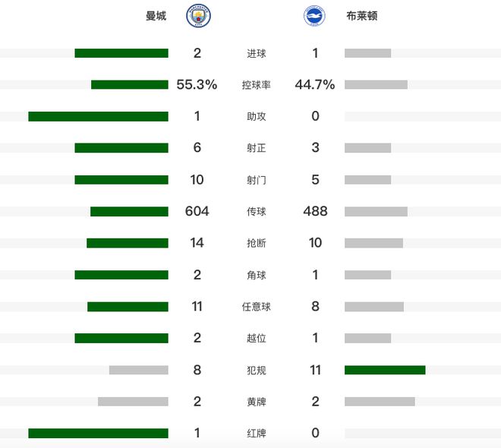Click the 布莱顿 team name
The image size is (501, 448).
(x=361, y=17)
